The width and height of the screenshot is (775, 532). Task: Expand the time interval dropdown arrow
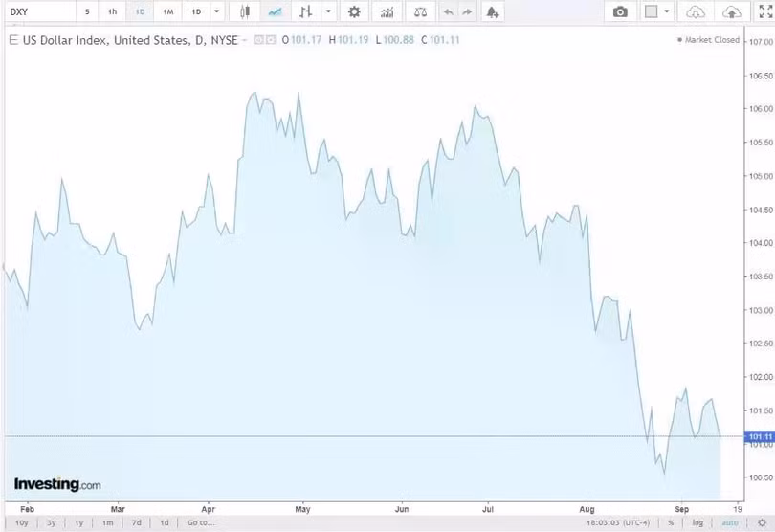[x=216, y=11]
